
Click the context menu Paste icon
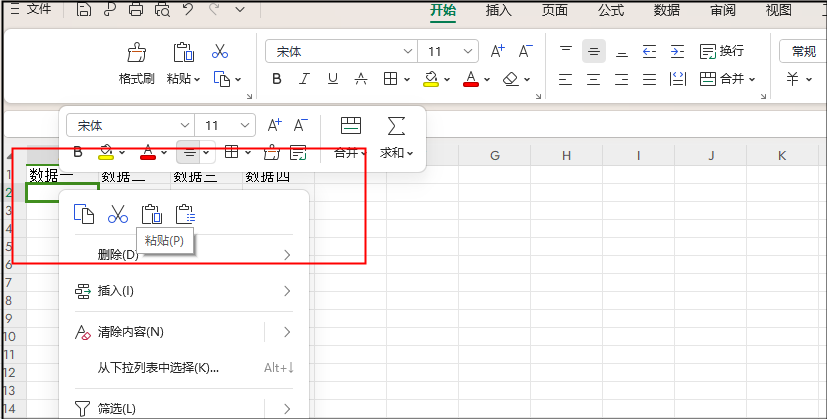152,214
